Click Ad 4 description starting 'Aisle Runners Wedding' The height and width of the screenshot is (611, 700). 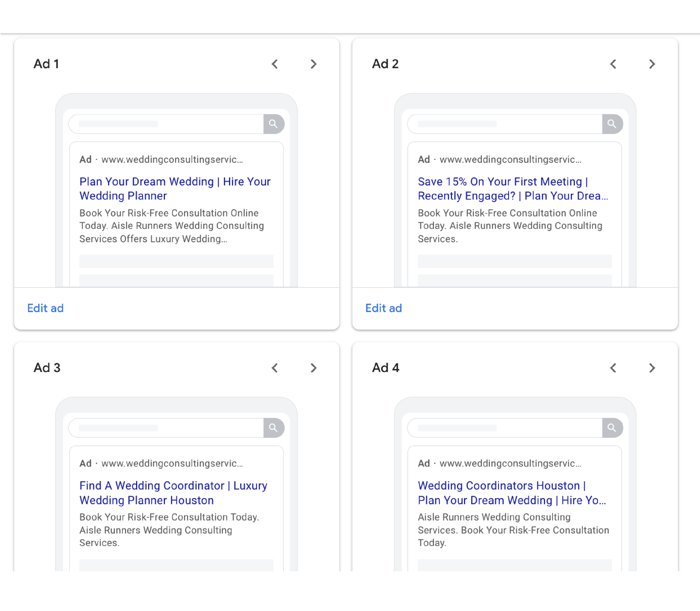point(513,530)
